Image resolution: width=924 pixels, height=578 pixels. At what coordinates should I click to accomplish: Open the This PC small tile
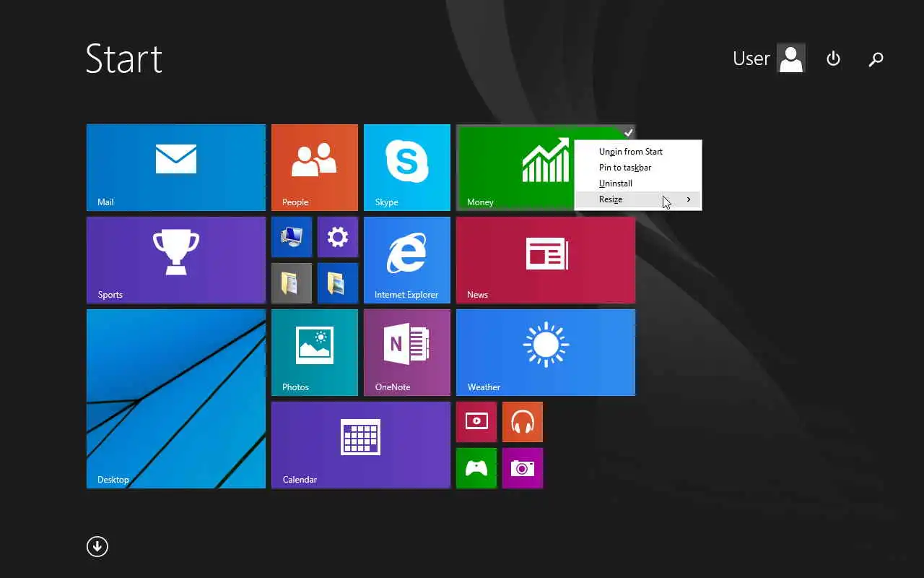pyautogui.click(x=292, y=237)
